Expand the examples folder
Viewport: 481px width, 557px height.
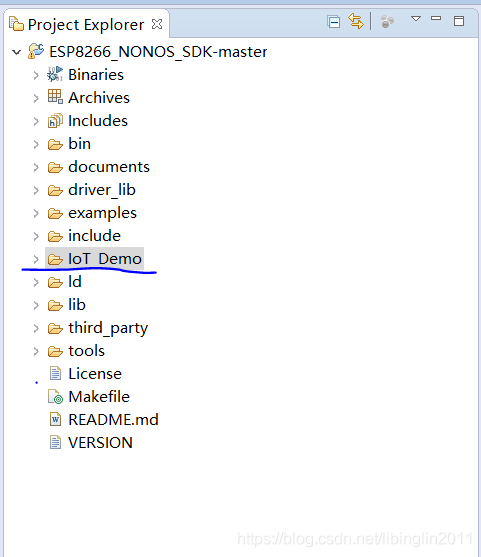36,213
